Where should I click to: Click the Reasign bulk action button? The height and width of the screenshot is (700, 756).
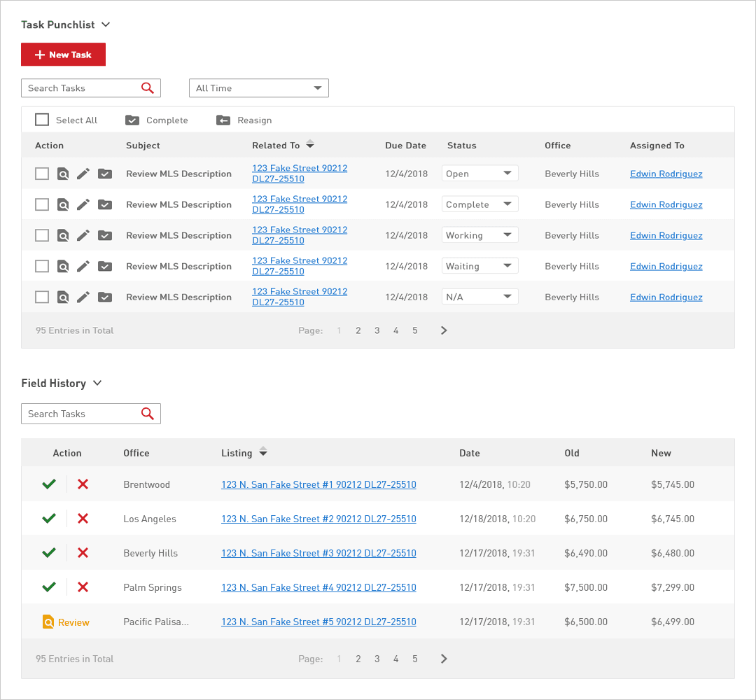tap(244, 120)
